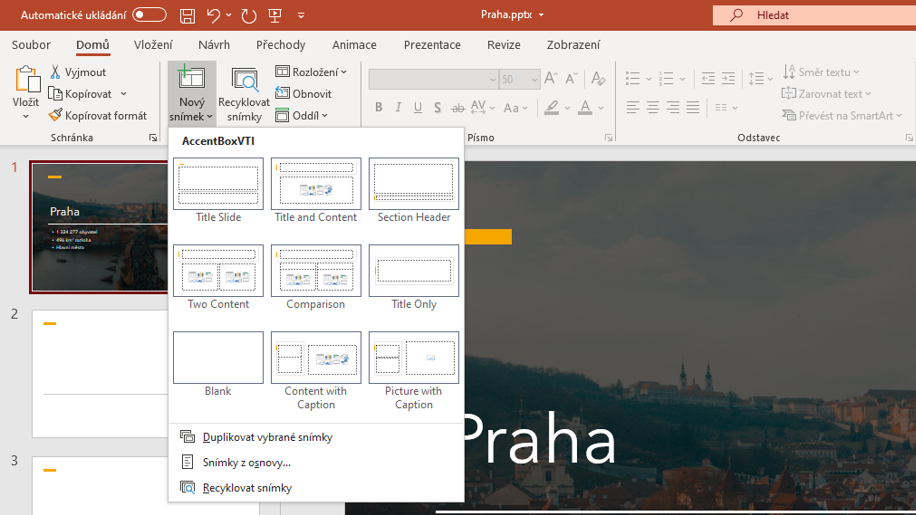The height and width of the screenshot is (515, 916).
Task: Switch to Návrh tab
Action: pos(214,45)
